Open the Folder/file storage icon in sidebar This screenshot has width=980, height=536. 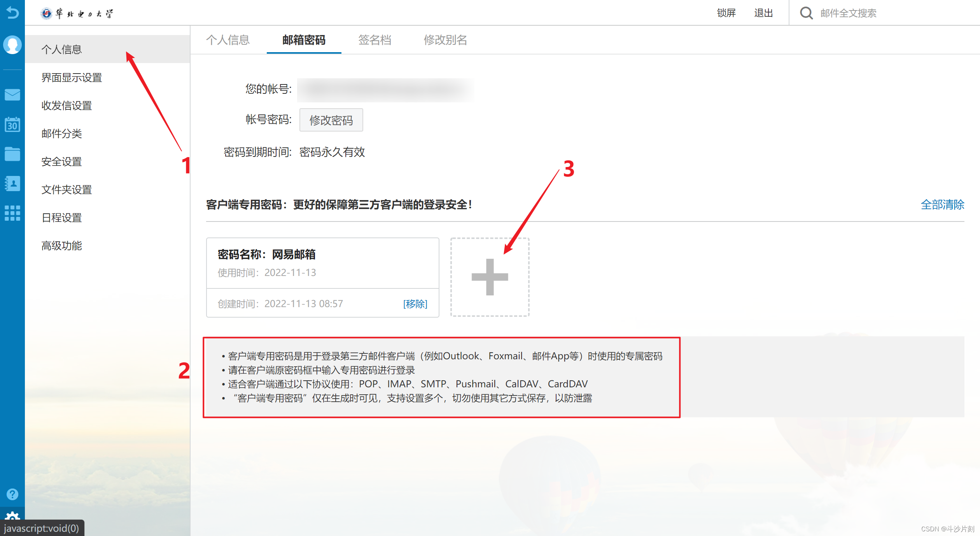point(12,154)
